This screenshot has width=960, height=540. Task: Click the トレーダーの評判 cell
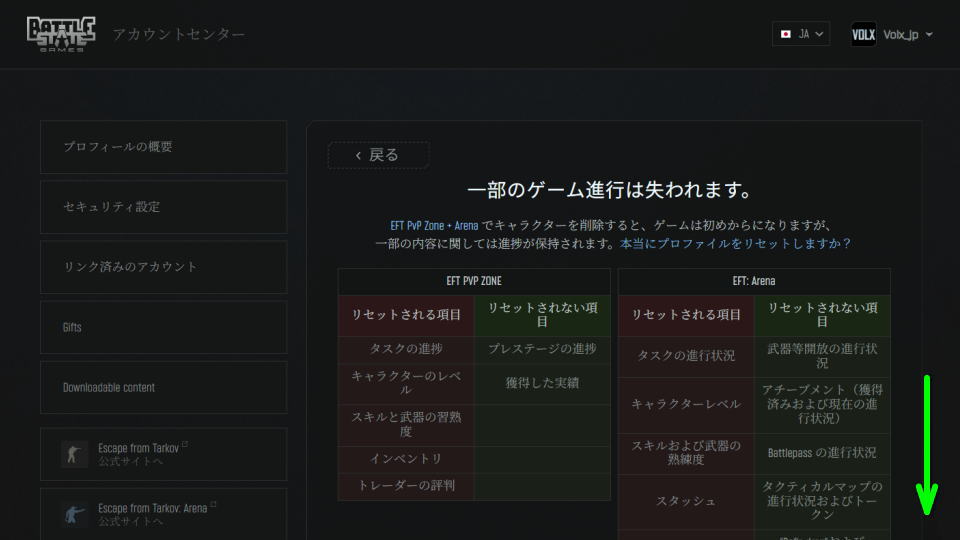coord(406,486)
